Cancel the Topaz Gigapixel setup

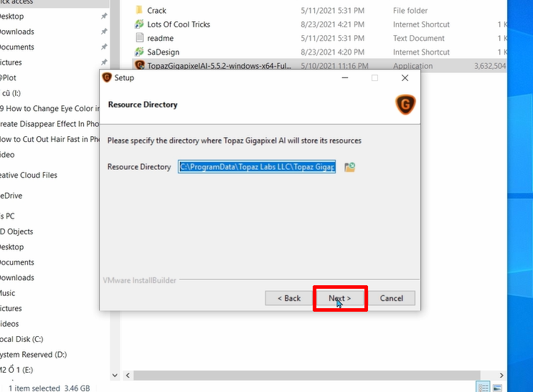pos(392,298)
